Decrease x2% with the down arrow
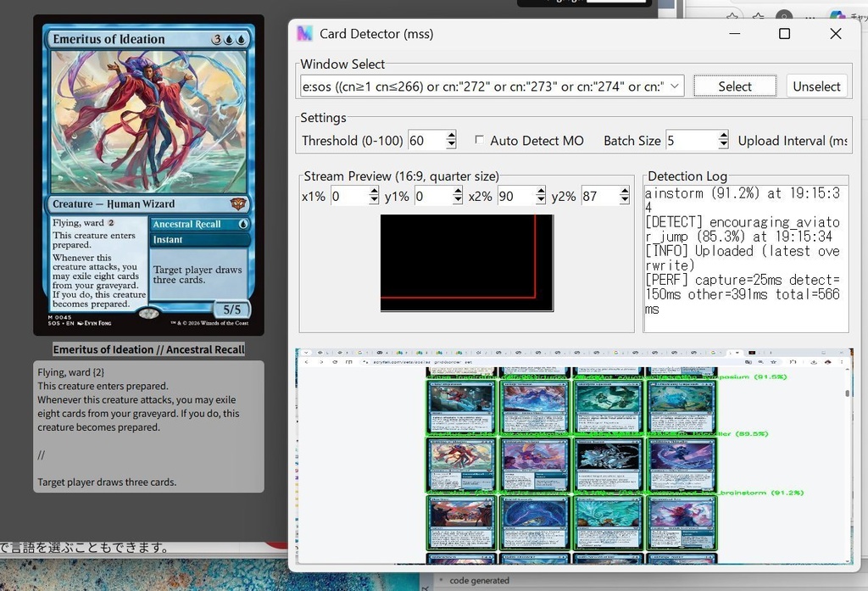 (541, 200)
